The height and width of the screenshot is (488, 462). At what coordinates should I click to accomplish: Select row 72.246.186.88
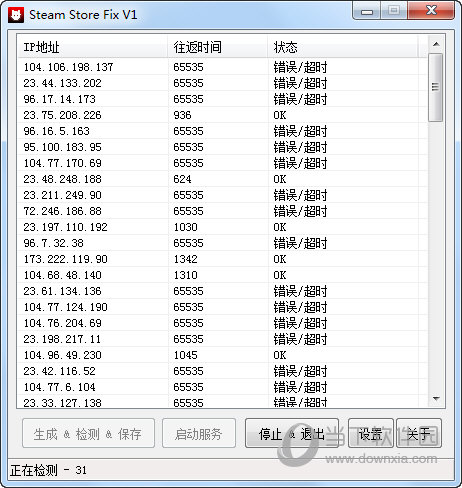[x=222, y=211]
